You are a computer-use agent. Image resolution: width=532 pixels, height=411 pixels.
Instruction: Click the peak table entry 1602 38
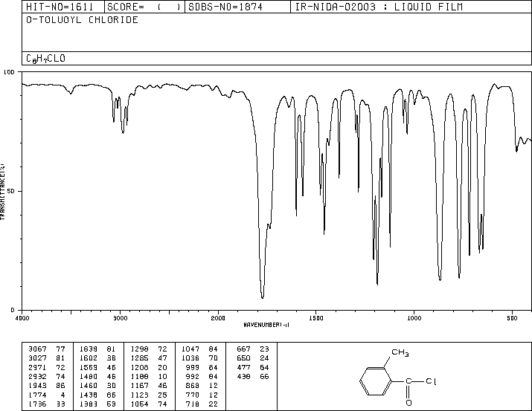click(x=97, y=358)
